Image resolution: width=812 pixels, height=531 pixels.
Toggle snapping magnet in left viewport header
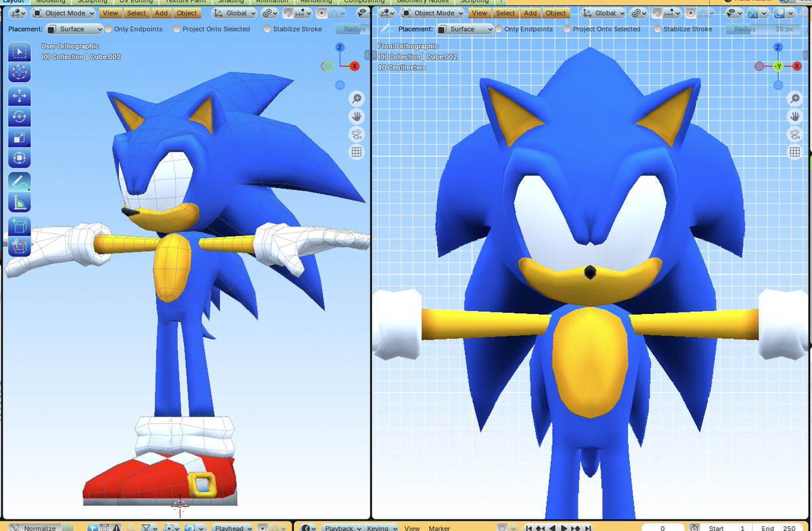point(288,13)
